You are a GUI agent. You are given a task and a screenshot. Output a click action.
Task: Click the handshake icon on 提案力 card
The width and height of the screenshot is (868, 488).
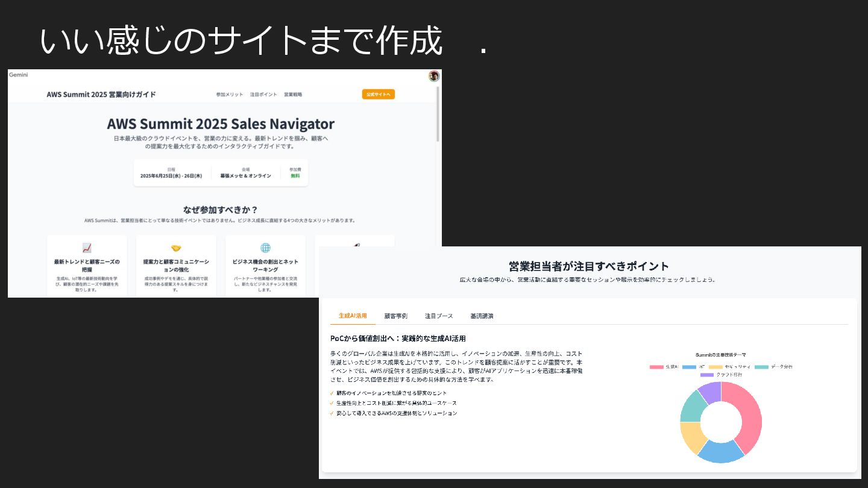click(176, 248)
